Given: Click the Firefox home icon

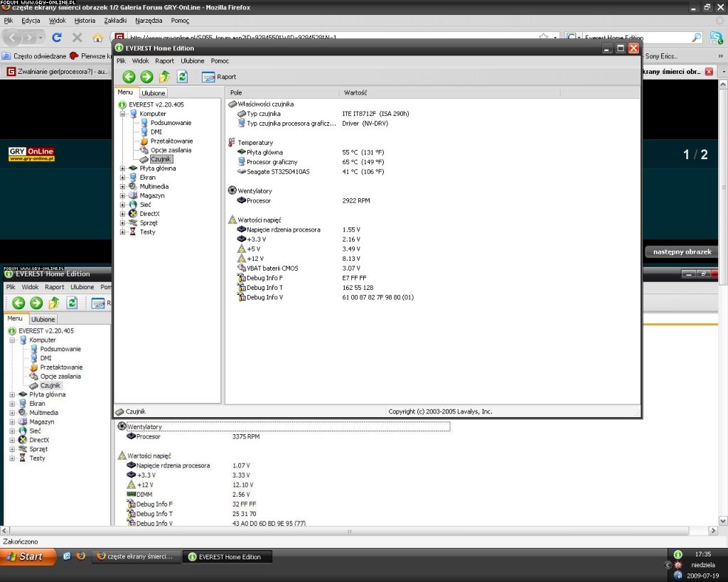Looking at the screenshot, I should (97, 38).
